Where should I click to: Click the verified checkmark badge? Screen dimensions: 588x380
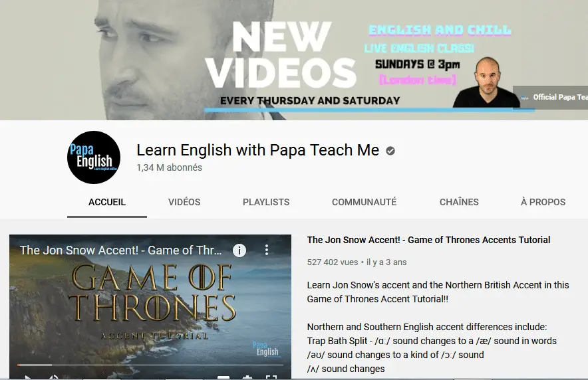pyautogui.click(x=390, y=151)
